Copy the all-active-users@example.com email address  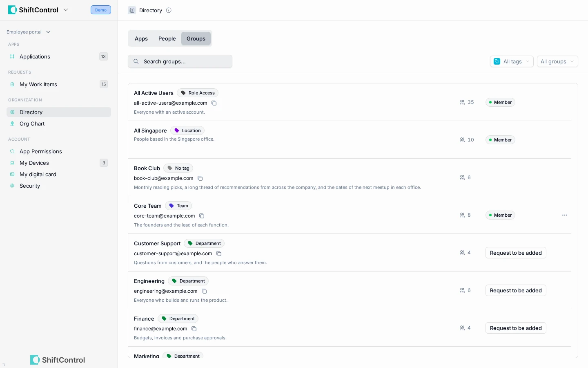point(214,103)
